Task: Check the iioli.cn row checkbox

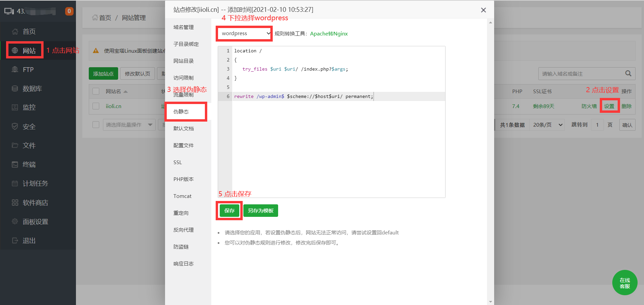Action: (x=96, y=106)
